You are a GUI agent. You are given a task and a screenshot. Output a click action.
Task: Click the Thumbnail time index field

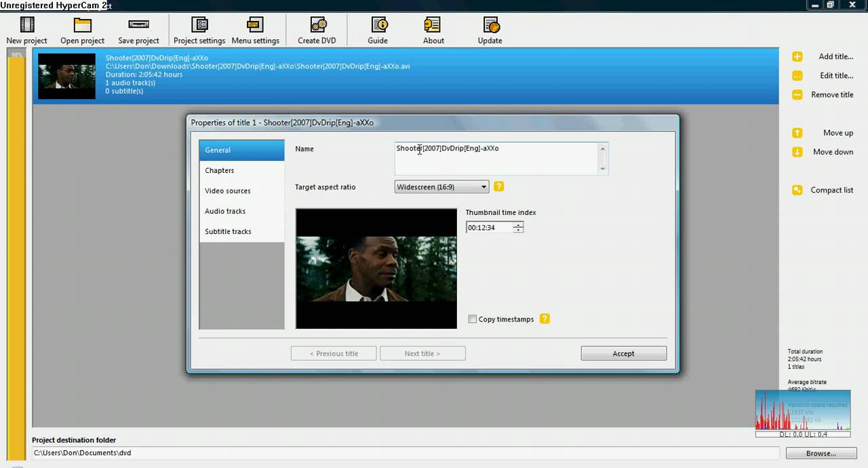[x=490, y=228]
